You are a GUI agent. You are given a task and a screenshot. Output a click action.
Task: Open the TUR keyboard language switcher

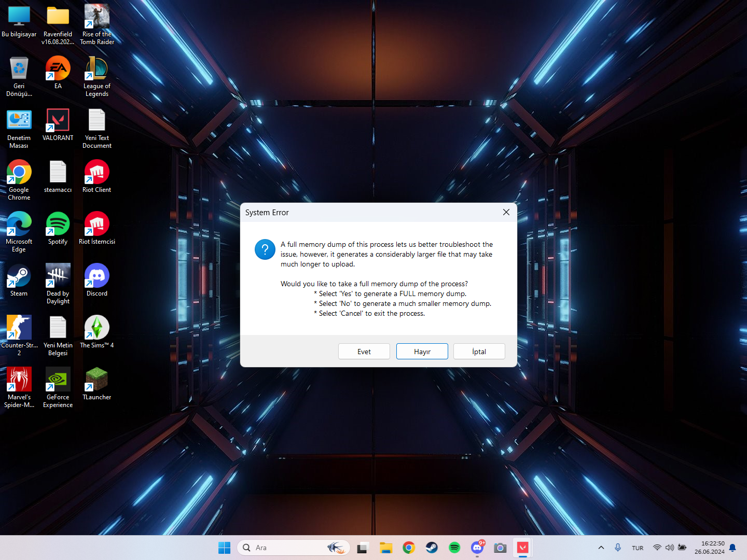638,548
